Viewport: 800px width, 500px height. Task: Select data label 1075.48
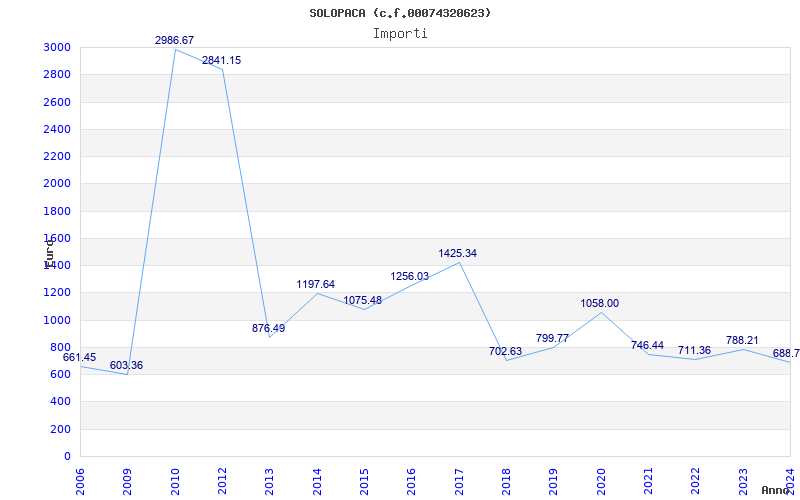(362, 301)
